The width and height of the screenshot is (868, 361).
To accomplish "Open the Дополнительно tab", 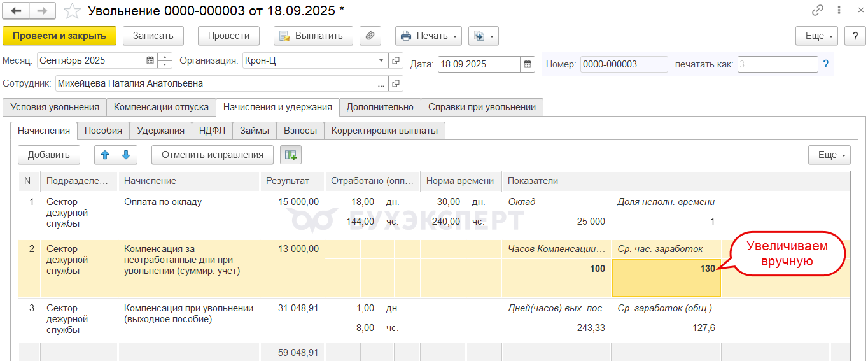I will [x=380, y=107].
